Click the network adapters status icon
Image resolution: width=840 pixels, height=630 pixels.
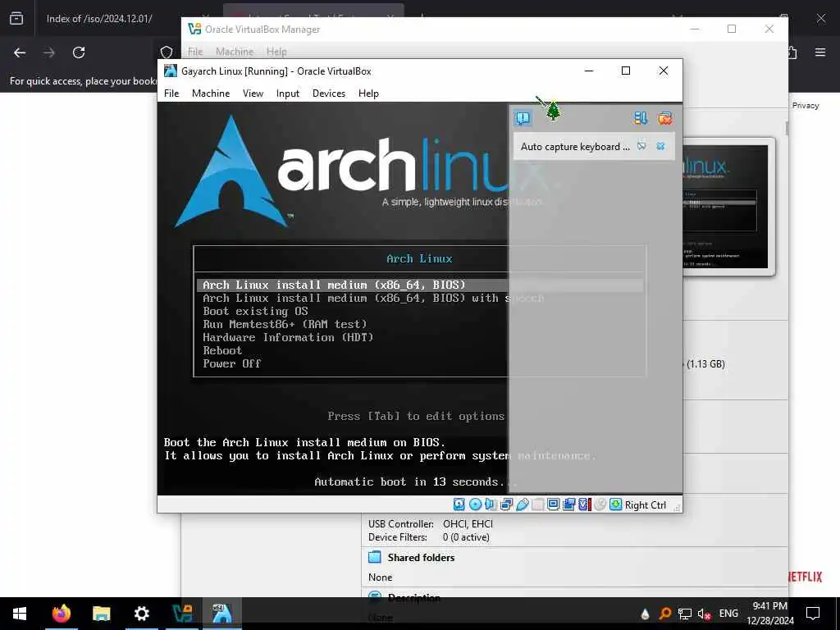(x=506, y=504)
